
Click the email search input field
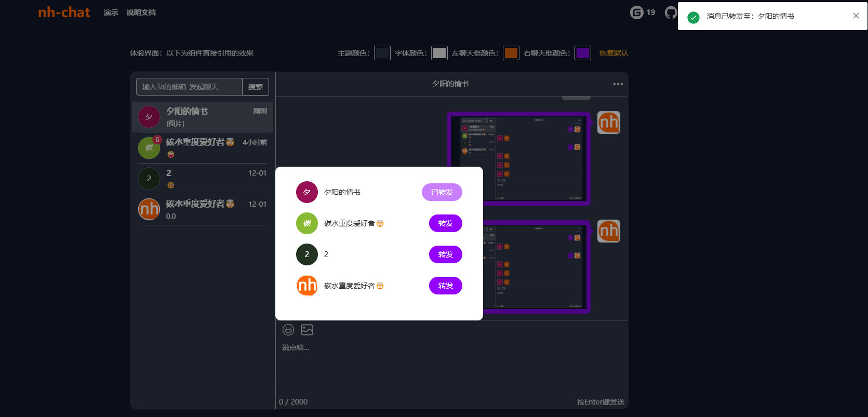coord(189,87)
